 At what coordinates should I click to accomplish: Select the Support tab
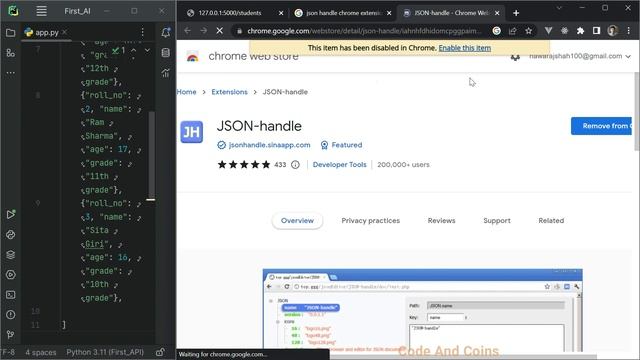497,220
